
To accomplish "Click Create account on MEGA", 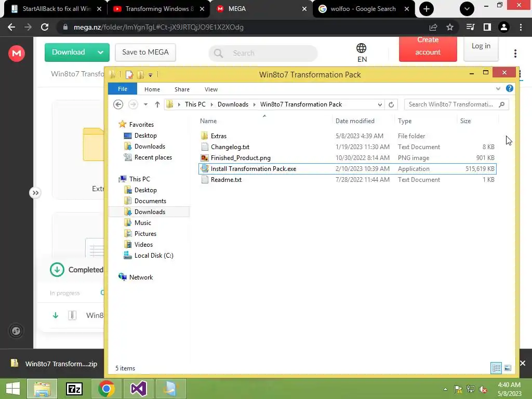I will coord(428,48).
